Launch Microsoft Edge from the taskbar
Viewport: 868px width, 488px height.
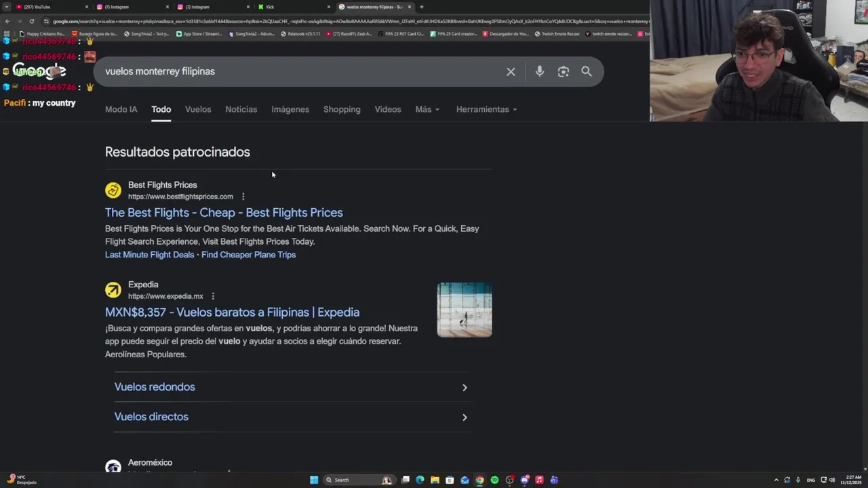coord(420,480)
